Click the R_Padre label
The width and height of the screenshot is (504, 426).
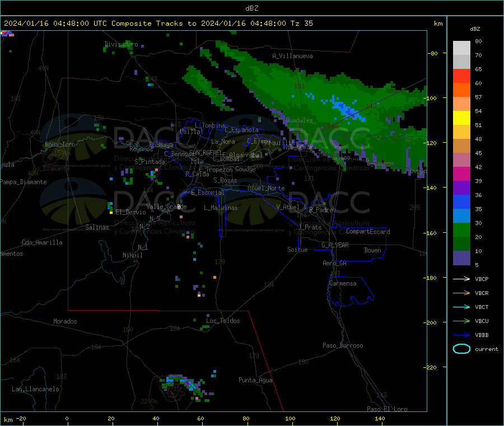(321, 210)
